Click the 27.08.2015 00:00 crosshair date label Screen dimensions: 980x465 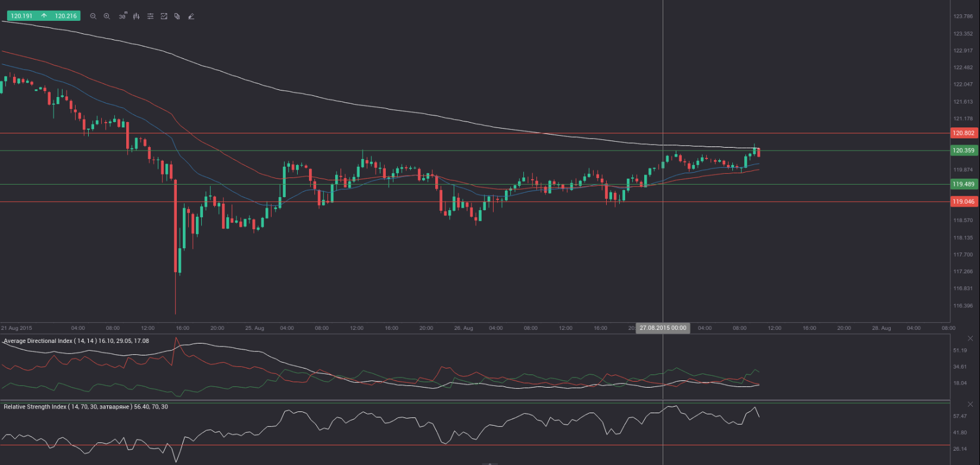(x=663, y=328)
